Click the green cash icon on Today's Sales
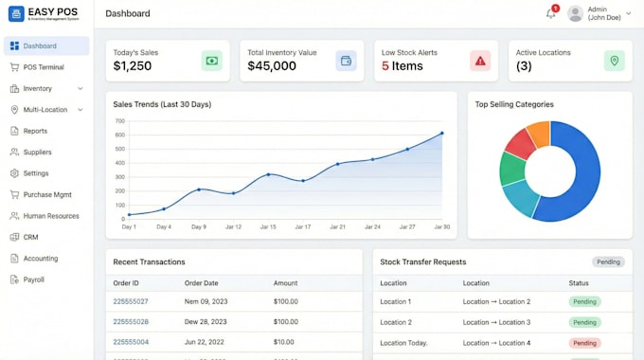Image resolution: width=644 pixels, height=360 pixels. [x=212, y=61]
